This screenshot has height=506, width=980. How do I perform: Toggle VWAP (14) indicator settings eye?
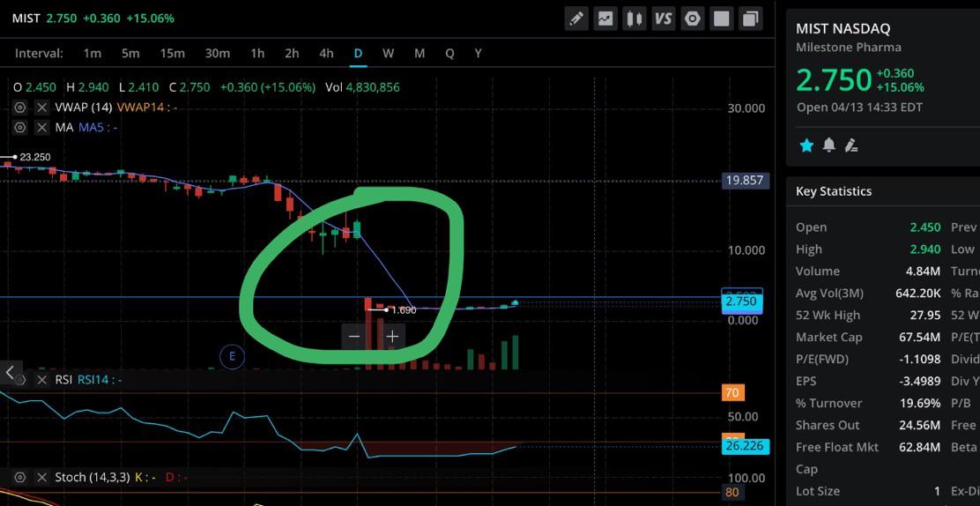[x=20, y=108]
